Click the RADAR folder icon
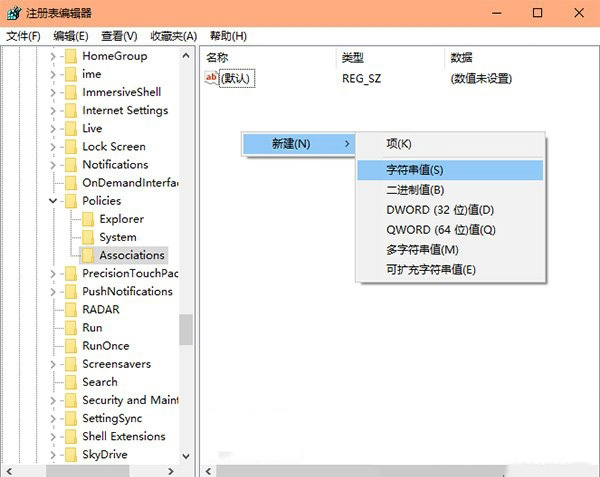This screenshot has width=600, height=477. click(71, 309)
